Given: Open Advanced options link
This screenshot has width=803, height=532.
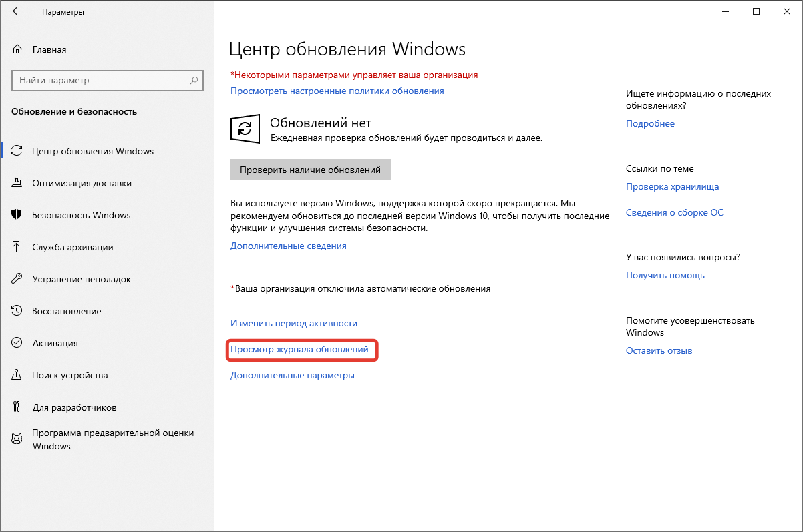Looking at the screenshot, I should [x=292, y=375].
